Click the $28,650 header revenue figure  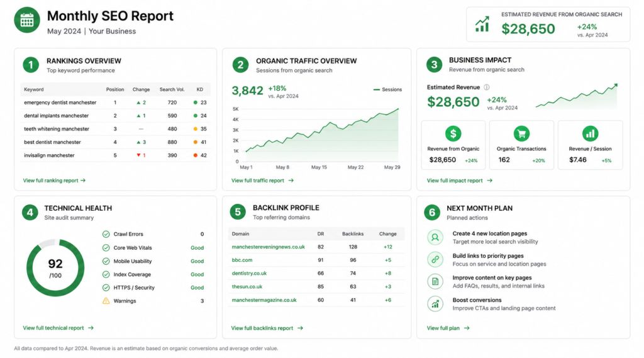click(x=528, y=29)
